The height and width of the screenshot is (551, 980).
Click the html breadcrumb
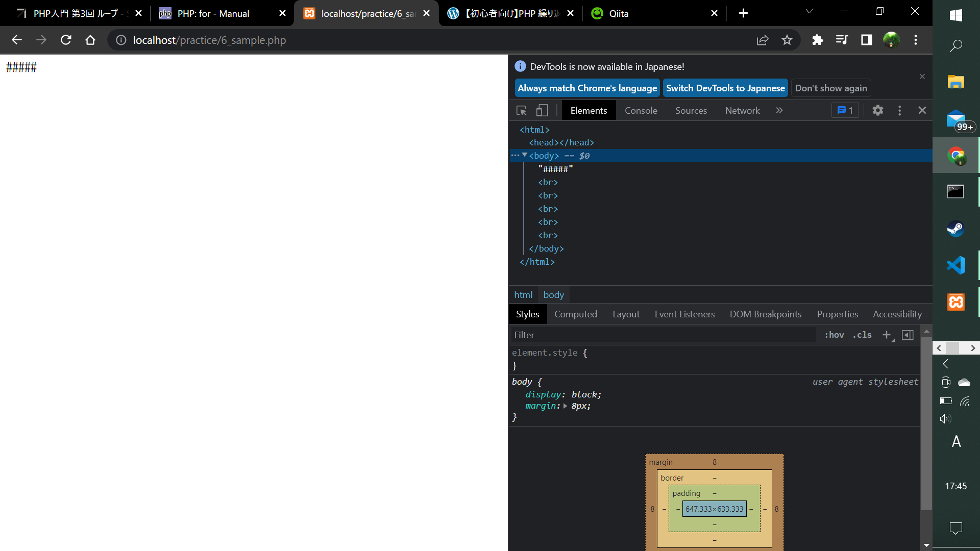[x=523, y=295]
